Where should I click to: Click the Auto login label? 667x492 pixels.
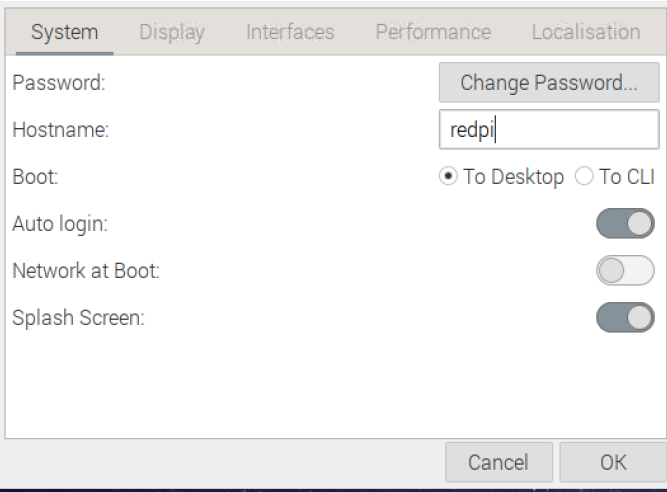(59, 224)
